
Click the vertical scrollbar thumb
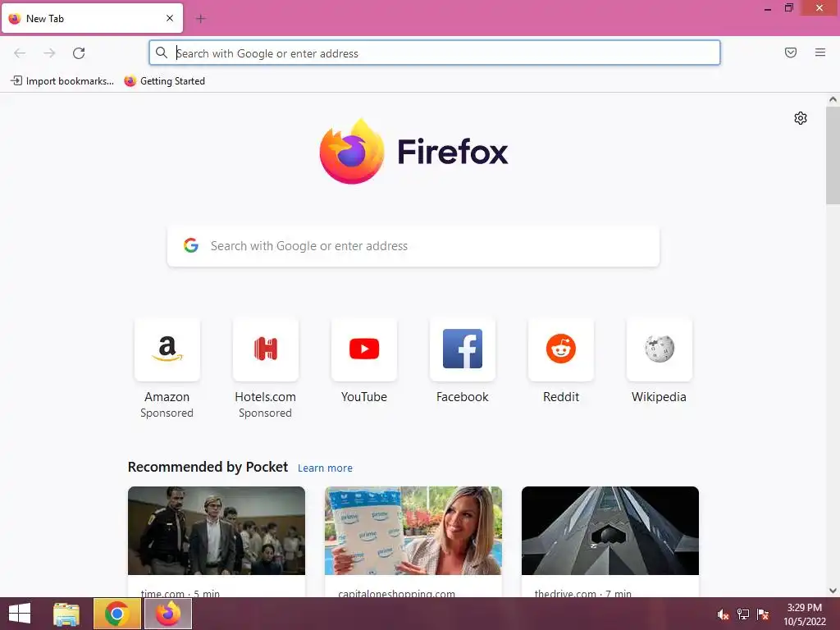pyautogui.click(x=833, y=155)
